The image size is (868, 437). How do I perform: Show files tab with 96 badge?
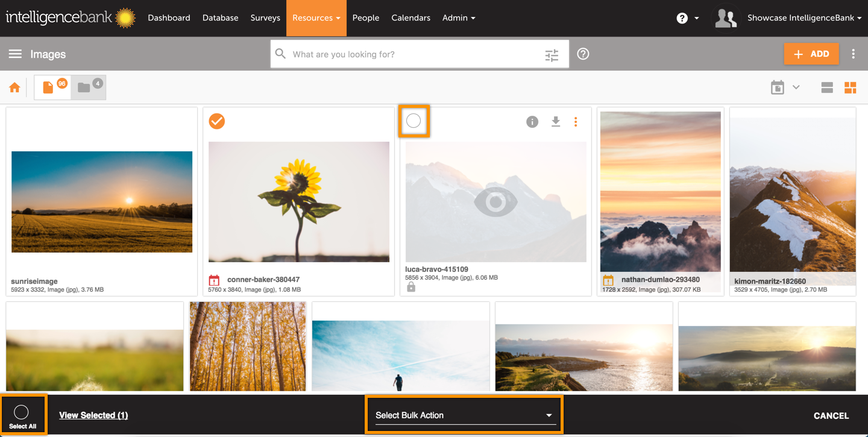click(x=52, y=87)
